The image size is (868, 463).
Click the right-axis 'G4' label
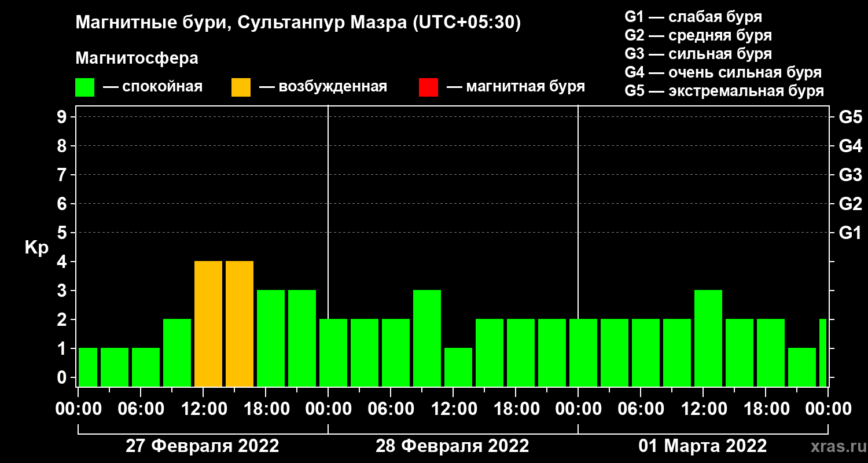coord(851,146)
